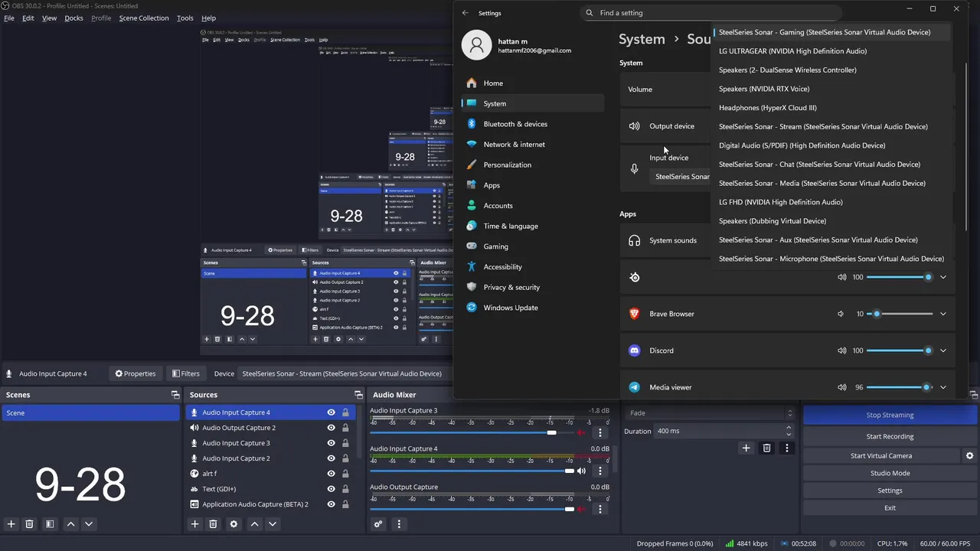The image size is (980, 551).
Task: Hide Audio Input Capture 3 source
Action: point(331,443)
